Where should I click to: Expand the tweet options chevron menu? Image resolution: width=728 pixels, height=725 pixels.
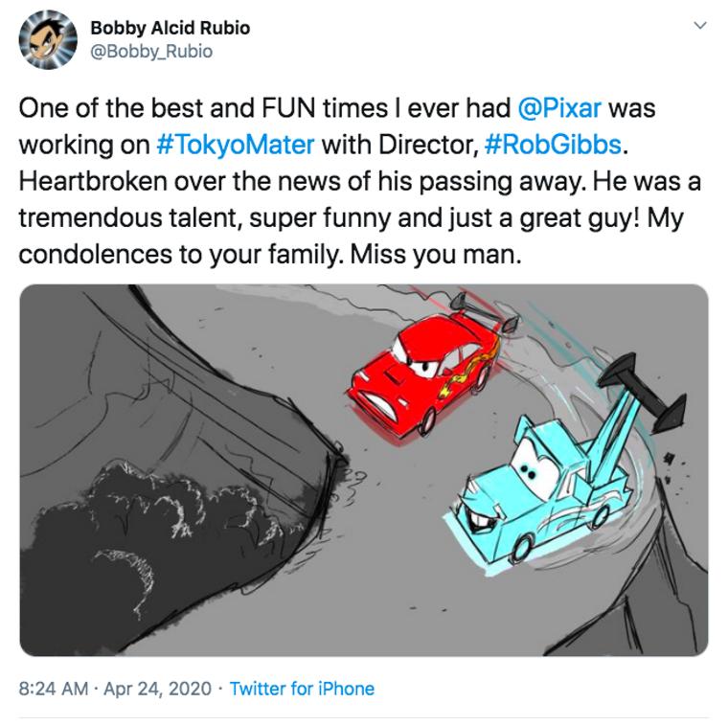point(700,25)
